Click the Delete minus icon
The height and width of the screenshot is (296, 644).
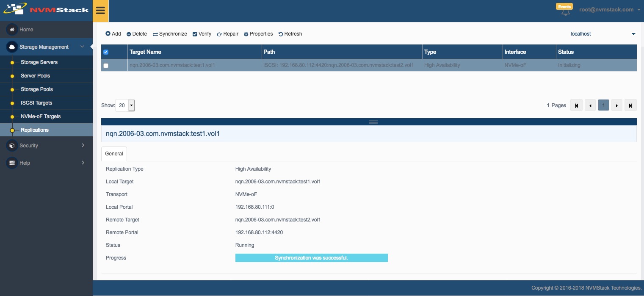click(x=129, y=34)
